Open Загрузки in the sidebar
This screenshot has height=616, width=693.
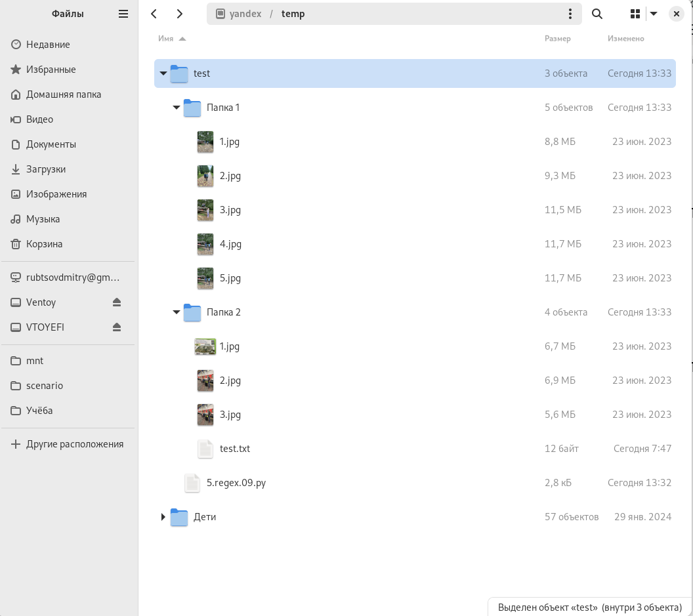point(46,169)
